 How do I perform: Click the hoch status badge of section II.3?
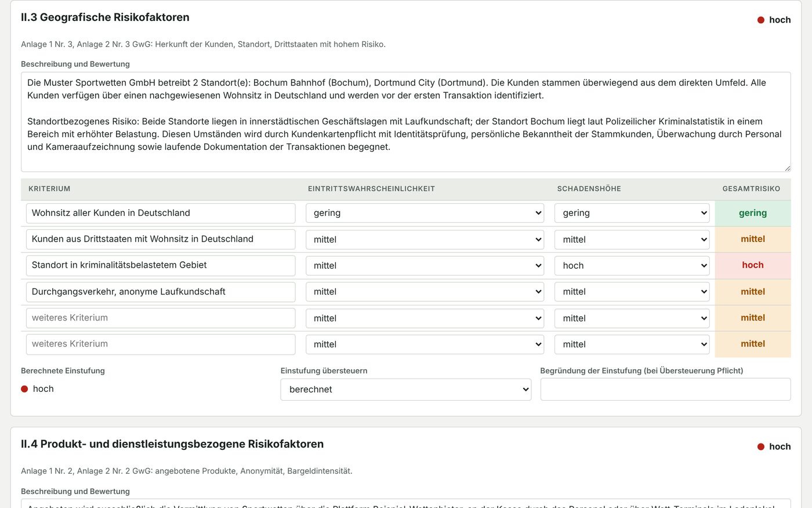pyautogui.click(x=774, y=20)
